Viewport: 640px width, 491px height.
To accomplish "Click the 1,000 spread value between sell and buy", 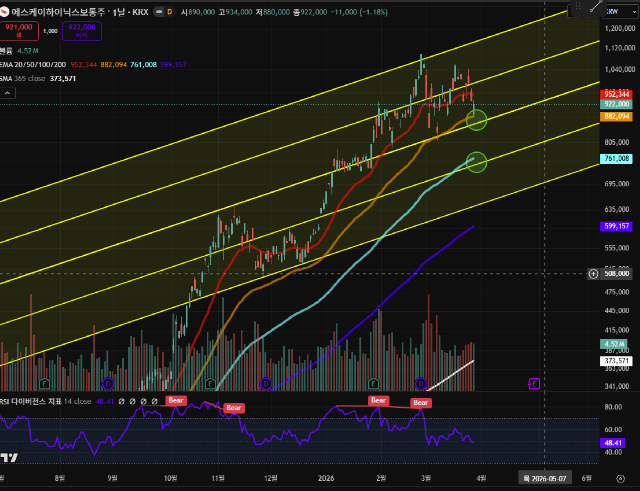I will point(50,31).
